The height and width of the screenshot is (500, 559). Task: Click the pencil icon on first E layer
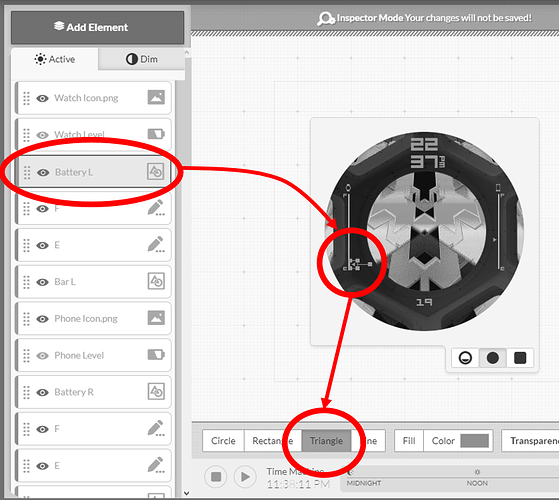[156, 245]
